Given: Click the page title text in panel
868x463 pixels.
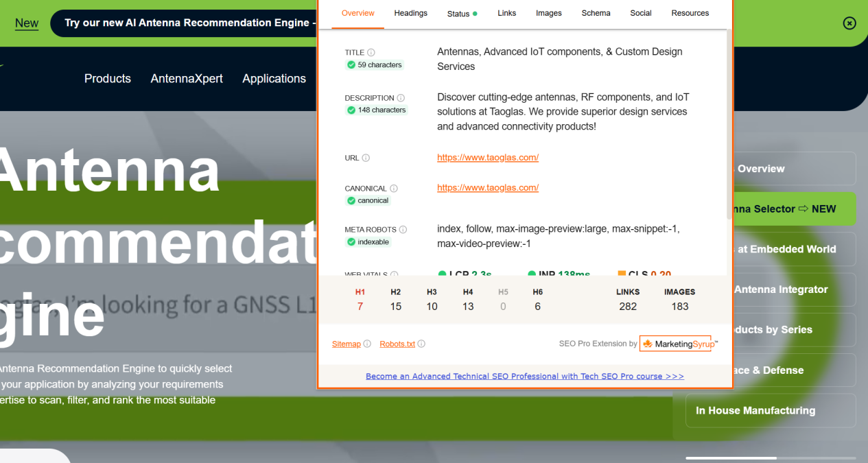Looking at the screenshot, I should [x=560, y=59].
